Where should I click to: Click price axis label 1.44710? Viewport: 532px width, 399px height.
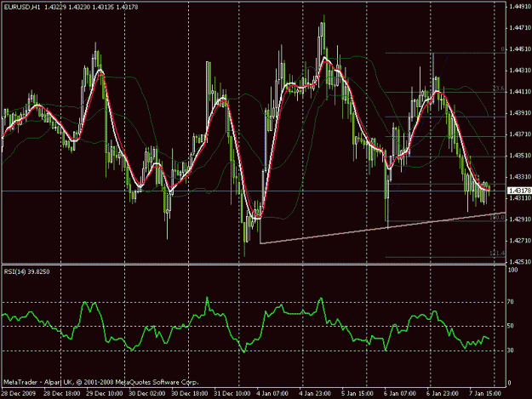520,28
